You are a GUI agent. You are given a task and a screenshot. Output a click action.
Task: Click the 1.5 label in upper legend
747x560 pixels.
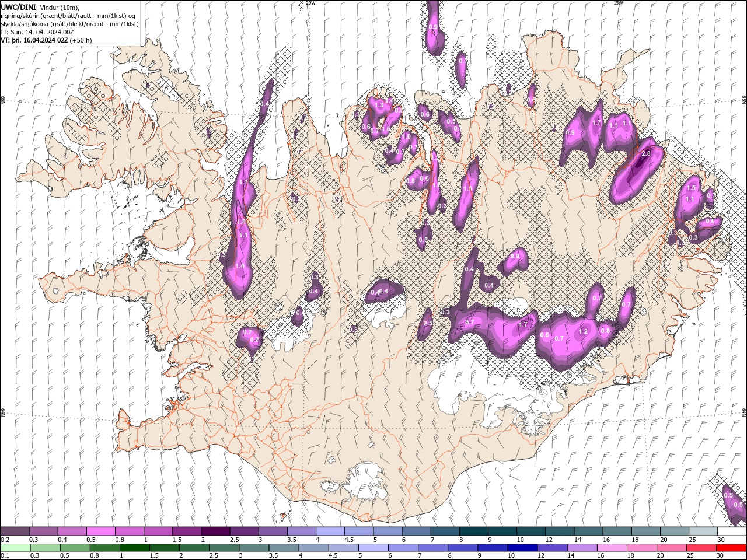pos(177,540)
